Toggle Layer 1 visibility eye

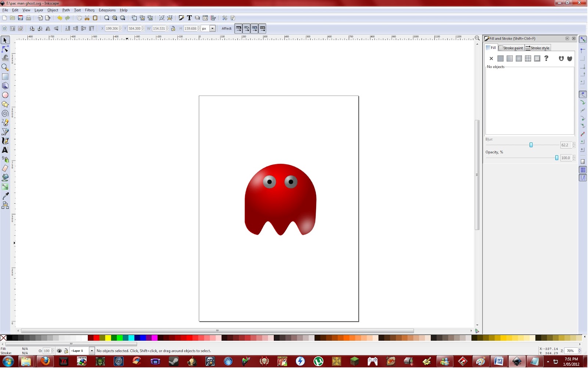[59, 351]
